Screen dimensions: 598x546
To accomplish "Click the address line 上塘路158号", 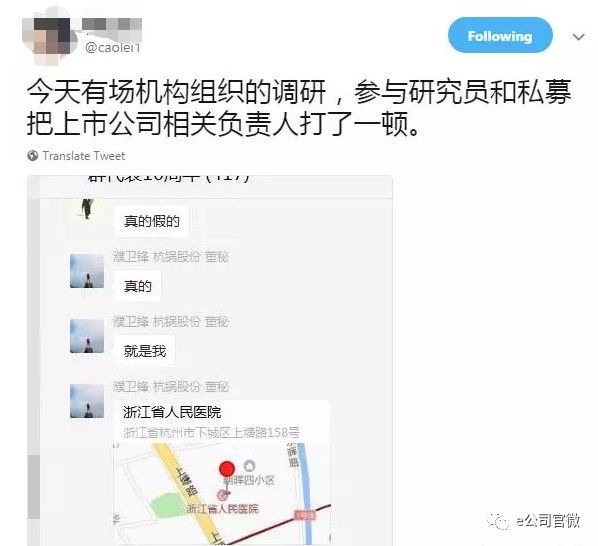I will 212,433.
